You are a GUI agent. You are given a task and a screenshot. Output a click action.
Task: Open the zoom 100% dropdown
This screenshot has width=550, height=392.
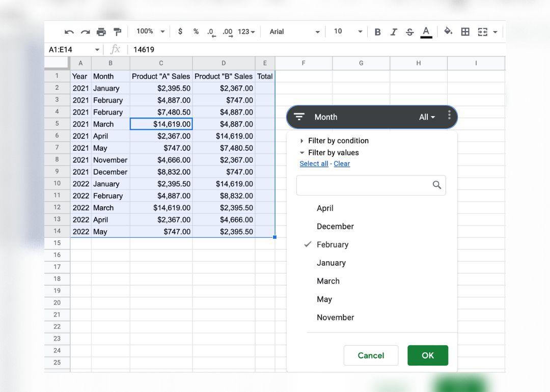point(151,32)
